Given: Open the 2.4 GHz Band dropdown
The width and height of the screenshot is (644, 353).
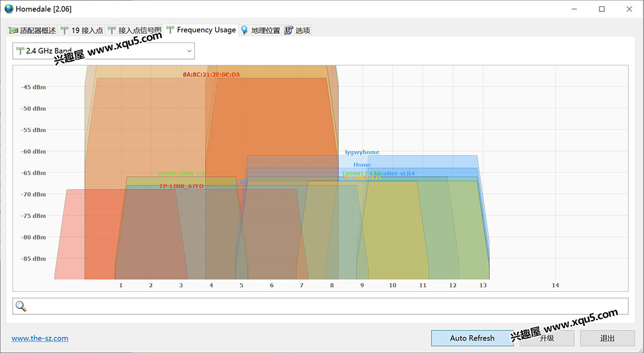Looking at the screenshot, I should [104, 51].
